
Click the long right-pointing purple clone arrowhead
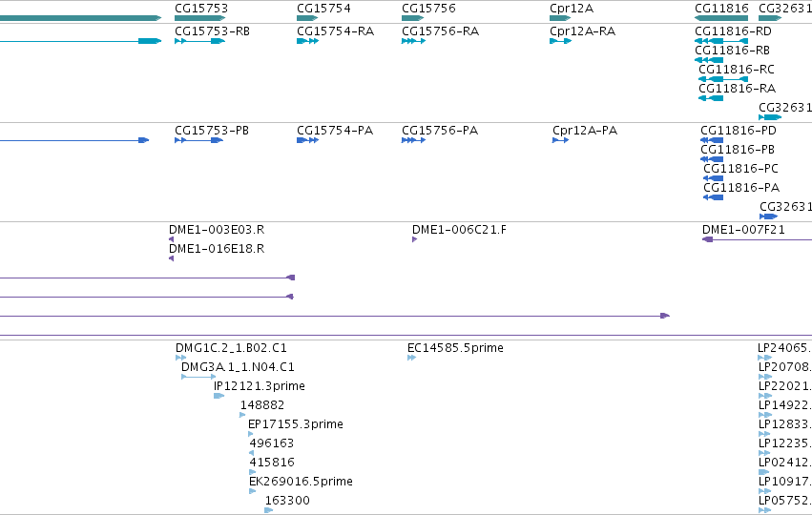[665, 316]
